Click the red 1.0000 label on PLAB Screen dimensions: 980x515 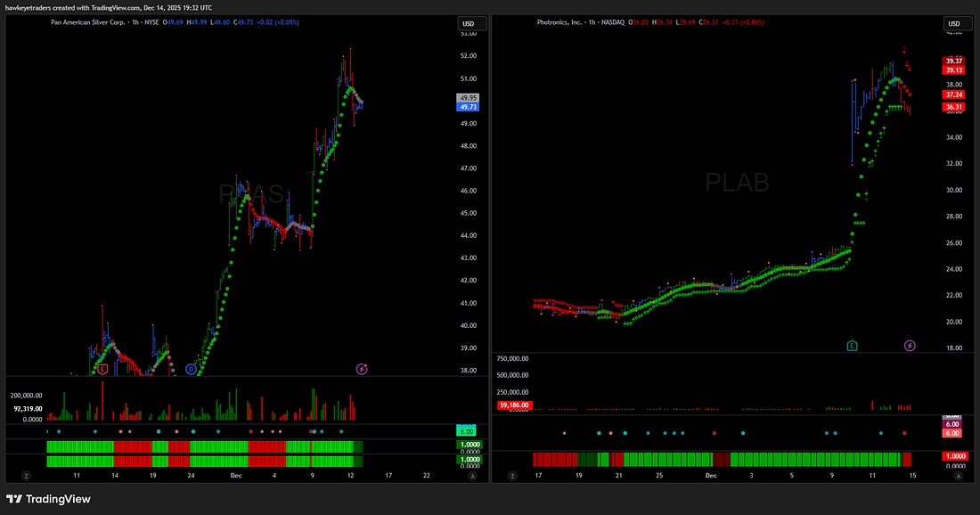[x=955, y=457]
